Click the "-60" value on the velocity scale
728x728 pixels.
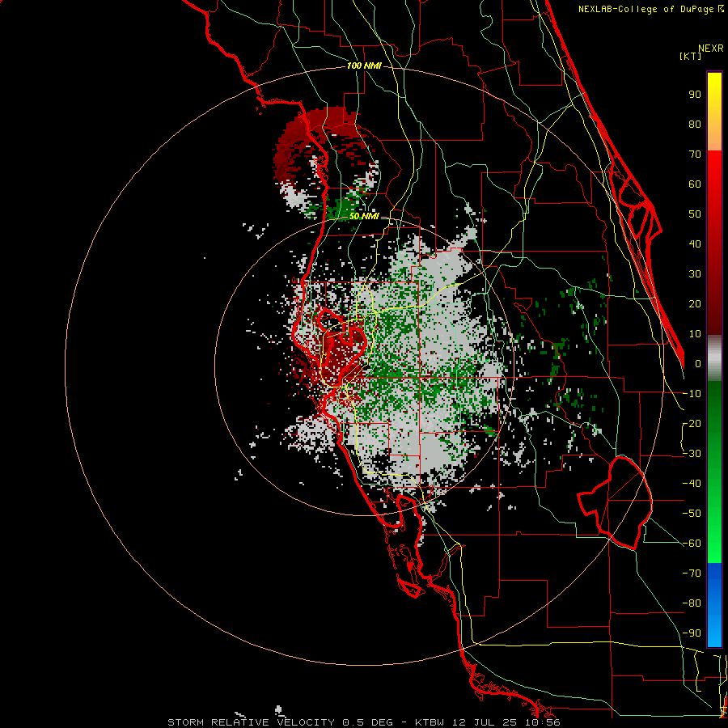pos(692,544)
